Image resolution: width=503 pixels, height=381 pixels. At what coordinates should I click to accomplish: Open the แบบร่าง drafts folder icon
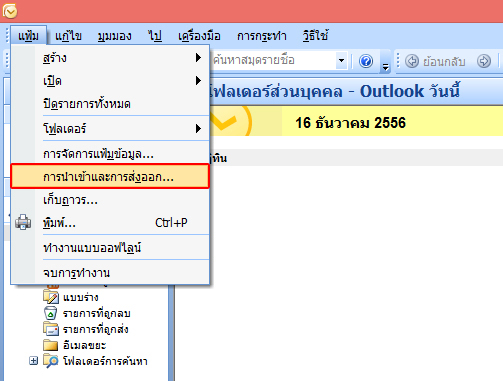point(51,297)
